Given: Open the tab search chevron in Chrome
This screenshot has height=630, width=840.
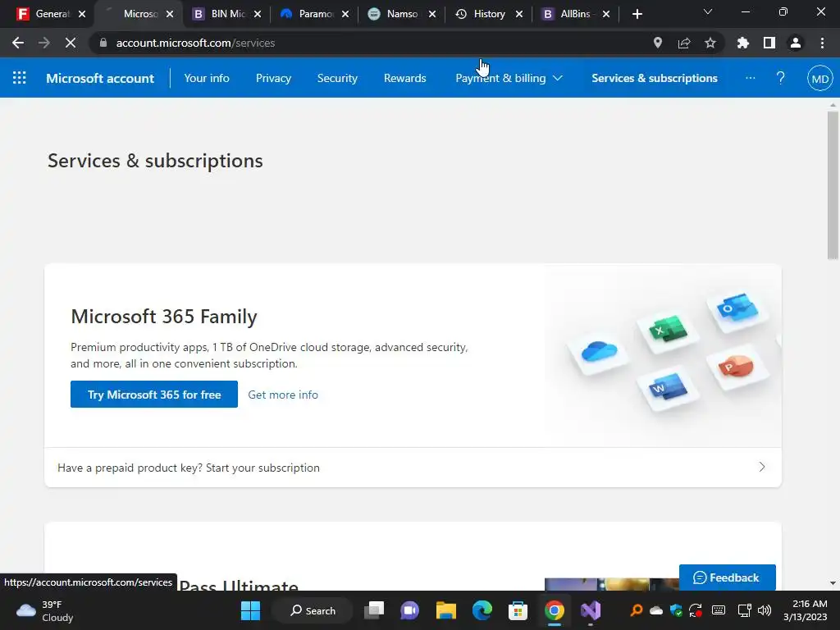Looking at the screenshot, I should tap(708, 11).
